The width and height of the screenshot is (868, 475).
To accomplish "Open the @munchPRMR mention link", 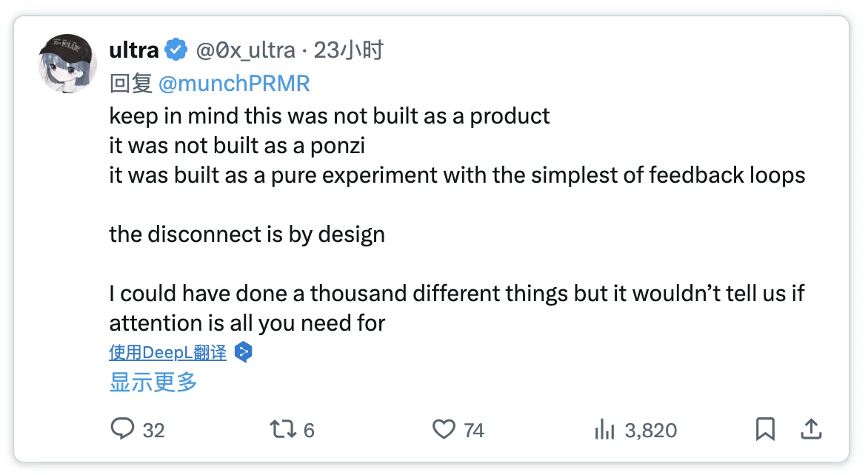I will tap(234, 84).
